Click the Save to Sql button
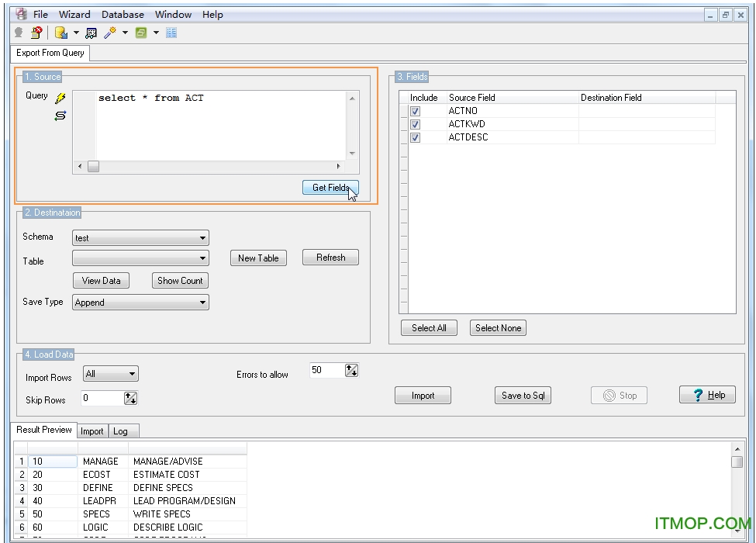The height and width of the screenshot is (543, 756). tap(523, 395)
